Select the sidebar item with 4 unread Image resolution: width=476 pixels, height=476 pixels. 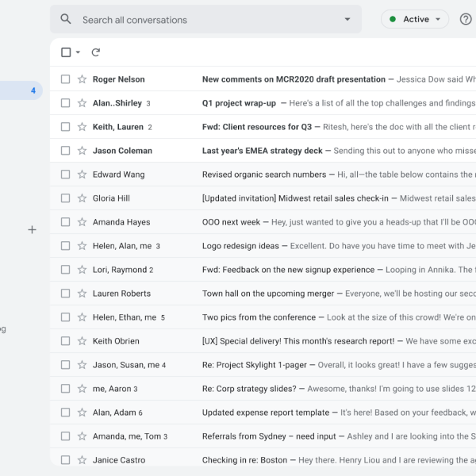pos(20,90)
